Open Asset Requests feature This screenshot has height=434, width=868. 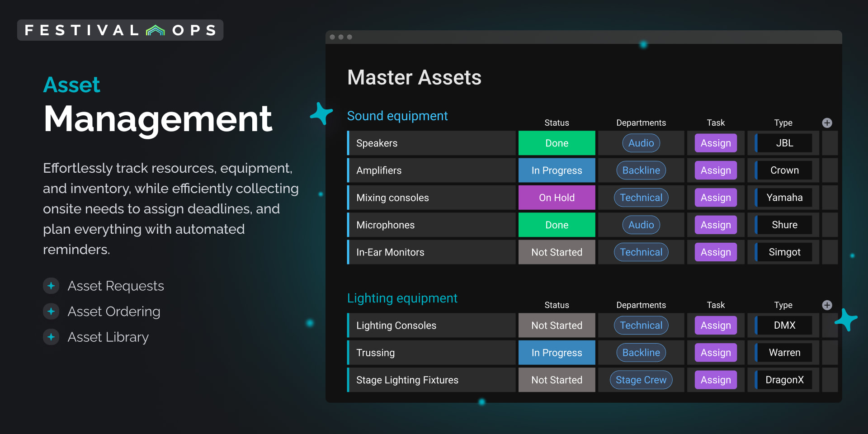116,286
